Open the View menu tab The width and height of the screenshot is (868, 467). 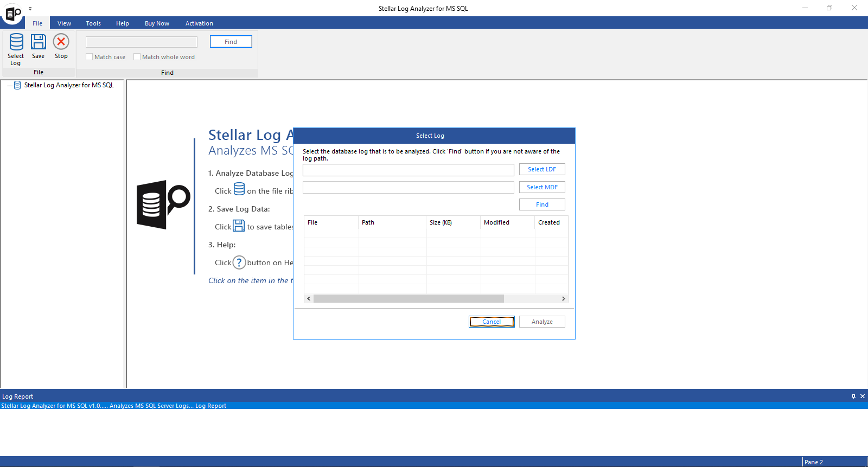pyautogui.click(x=64, y=23)
